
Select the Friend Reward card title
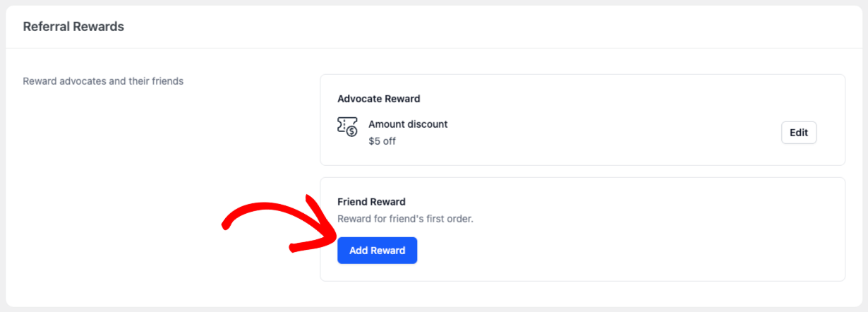click(x=371, y=202)
